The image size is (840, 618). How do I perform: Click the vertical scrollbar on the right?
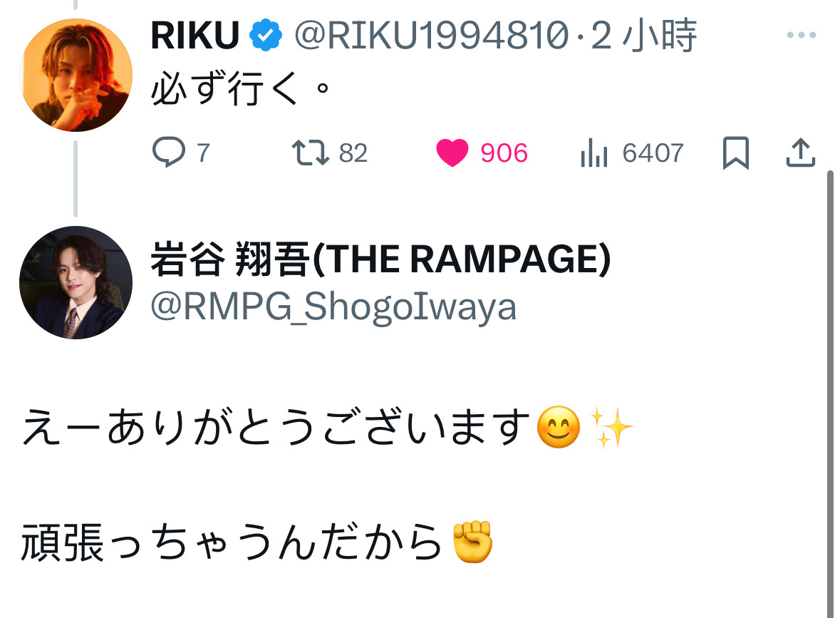click(x=830, y=394)
